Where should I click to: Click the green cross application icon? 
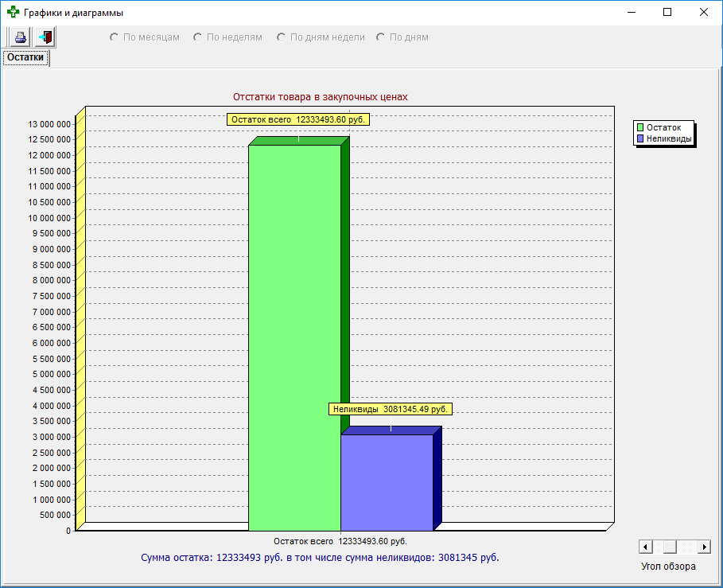[13, 12]
